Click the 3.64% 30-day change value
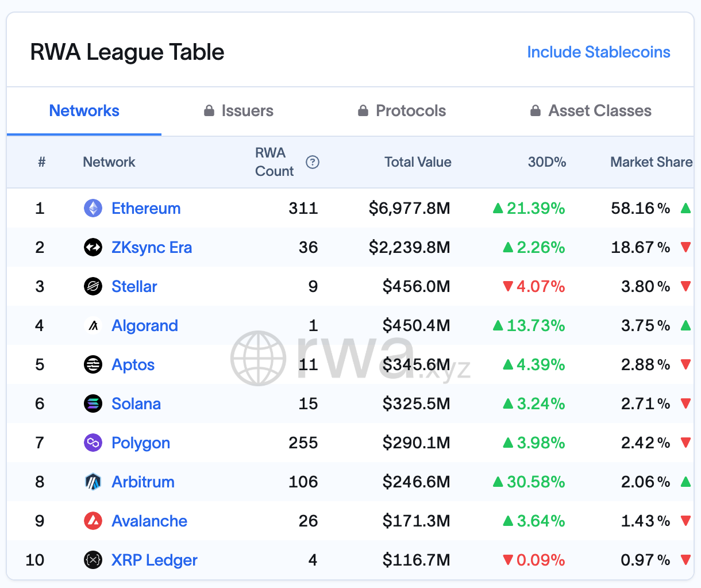The height and width of the screenshot is (588, 701). [x=541, y=521]
